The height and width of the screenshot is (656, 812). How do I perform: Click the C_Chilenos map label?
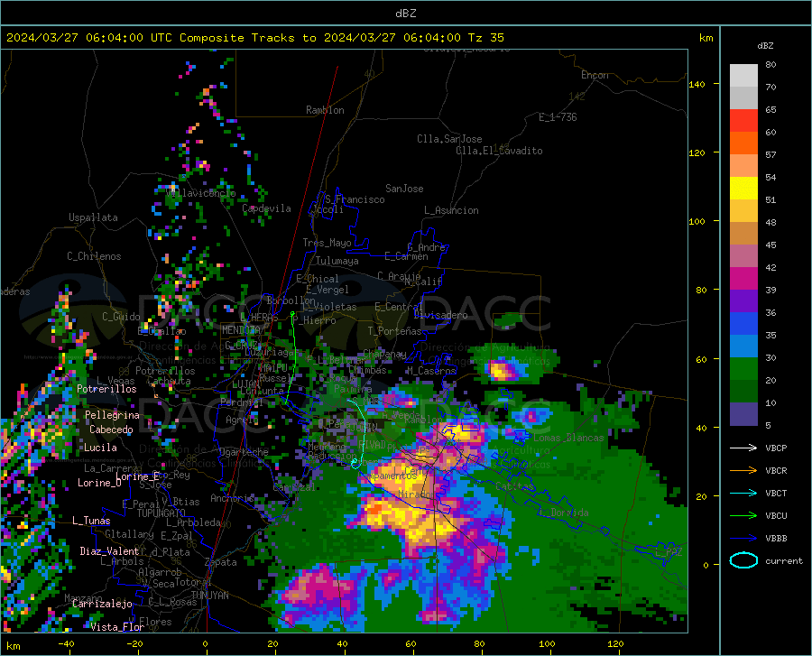94,256
